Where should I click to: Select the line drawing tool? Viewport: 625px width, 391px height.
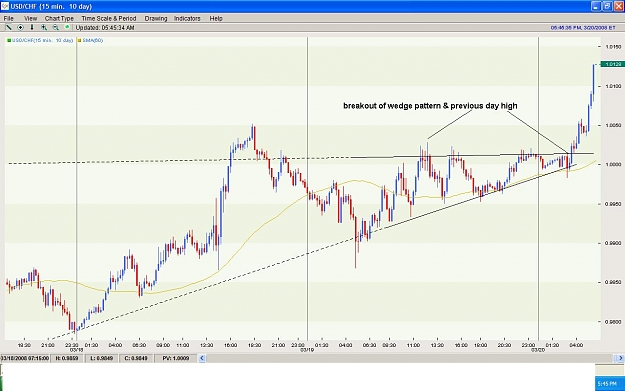8,28
